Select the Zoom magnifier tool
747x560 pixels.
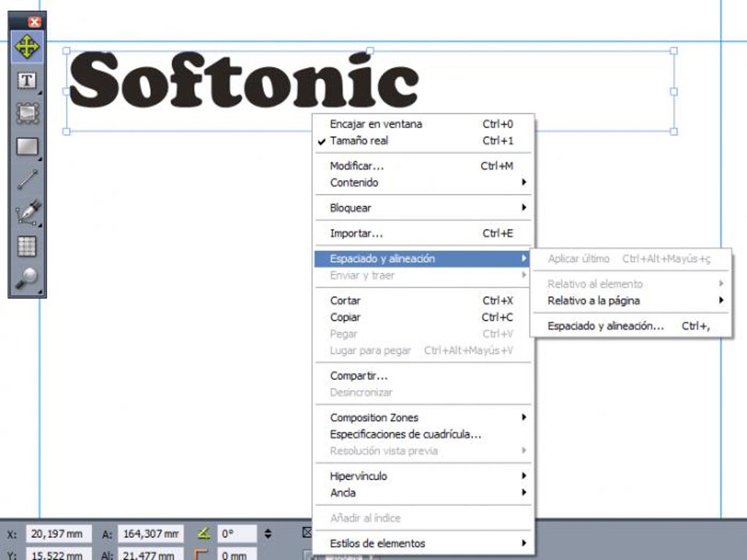[27, 279]
